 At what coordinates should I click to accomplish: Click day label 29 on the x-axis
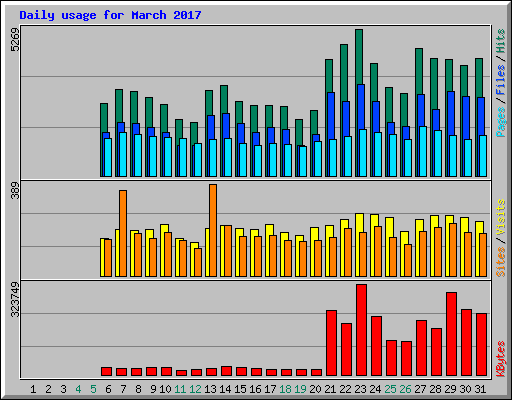click(450, 389)
